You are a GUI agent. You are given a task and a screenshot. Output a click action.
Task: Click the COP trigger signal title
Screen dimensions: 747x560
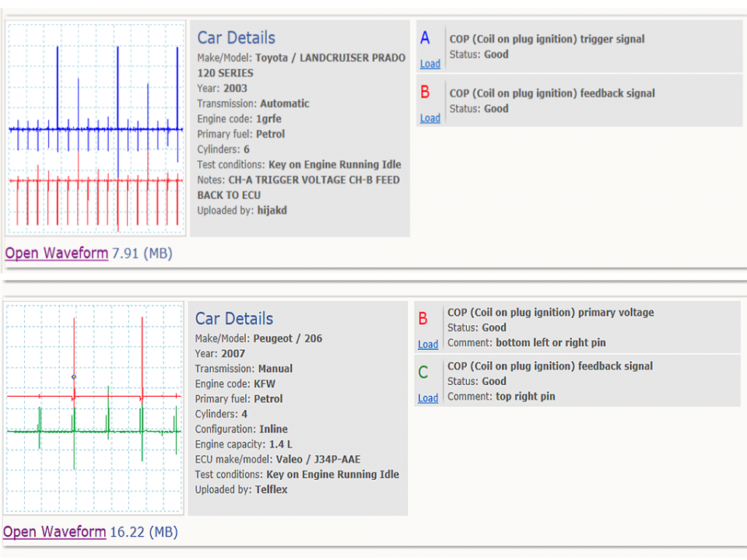click(547, 39)
